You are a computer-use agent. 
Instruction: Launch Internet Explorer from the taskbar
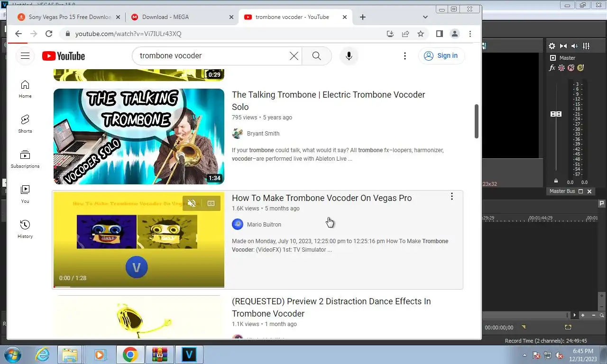(43, 355)
